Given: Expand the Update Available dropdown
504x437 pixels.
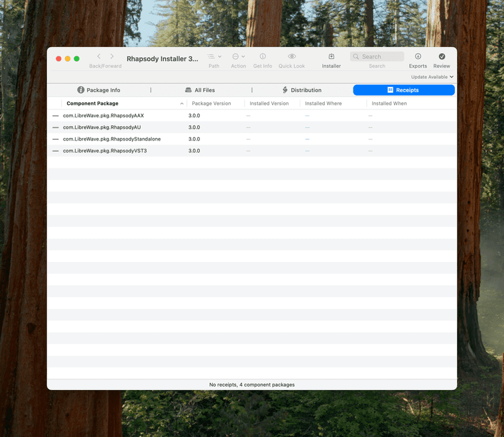Looking at the screenshot, I should click(x=432, y=77).
